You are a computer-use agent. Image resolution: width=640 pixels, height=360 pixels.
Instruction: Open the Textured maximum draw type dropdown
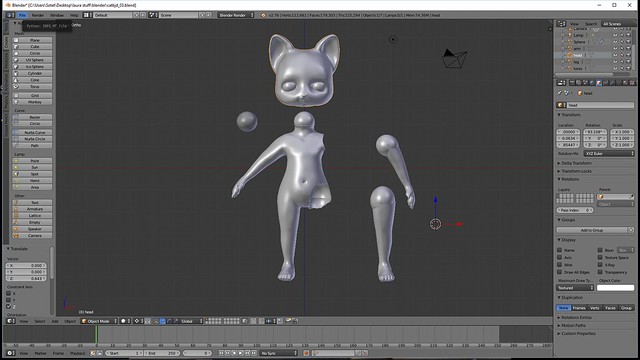point(575,288)
